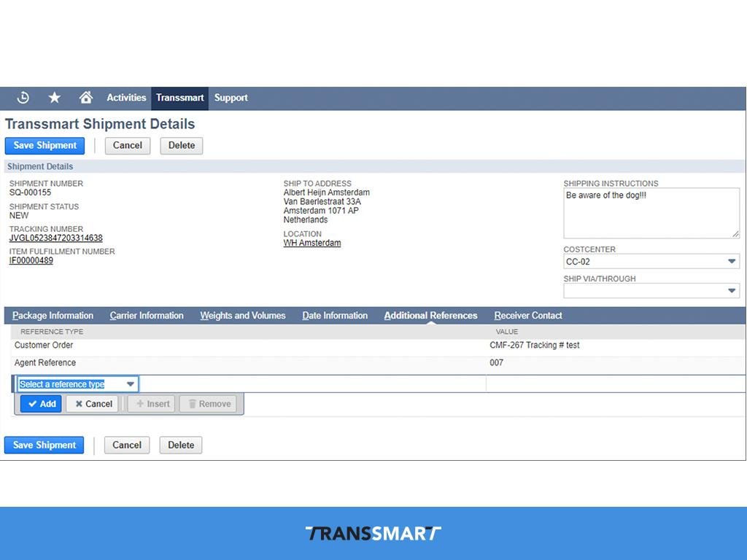The height and width of the screenshot is (560, 747).
Task: Open the favorites star icon
Action: [54, 98]
